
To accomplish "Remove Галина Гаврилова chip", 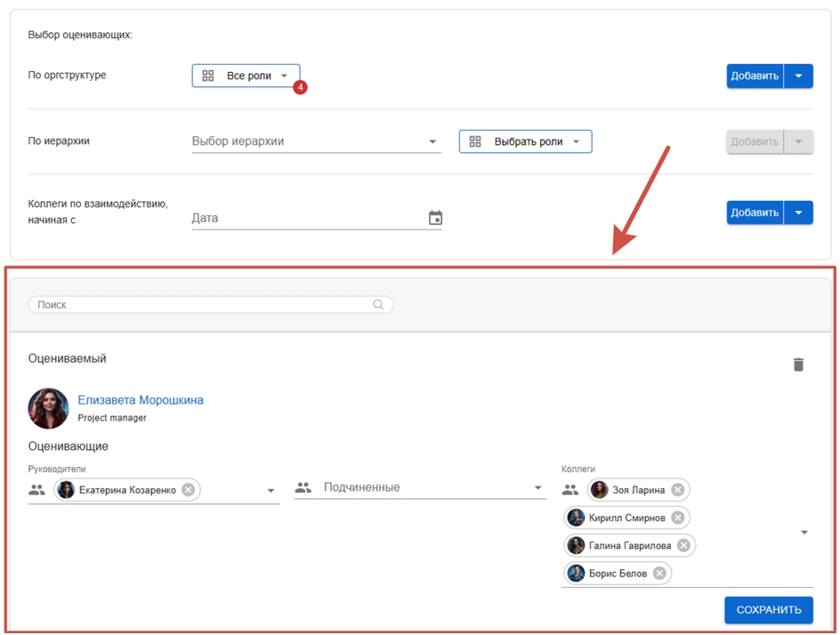I will (683, 545).
